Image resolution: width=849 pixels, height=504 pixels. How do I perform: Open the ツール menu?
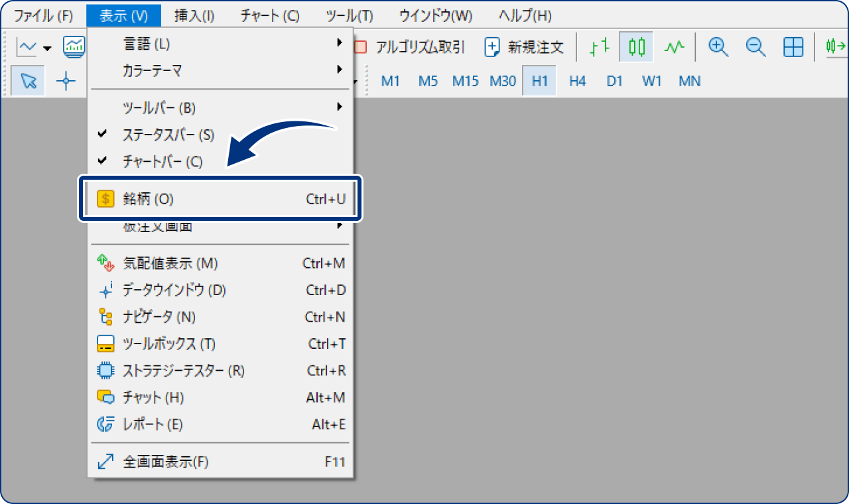(350, 15)
